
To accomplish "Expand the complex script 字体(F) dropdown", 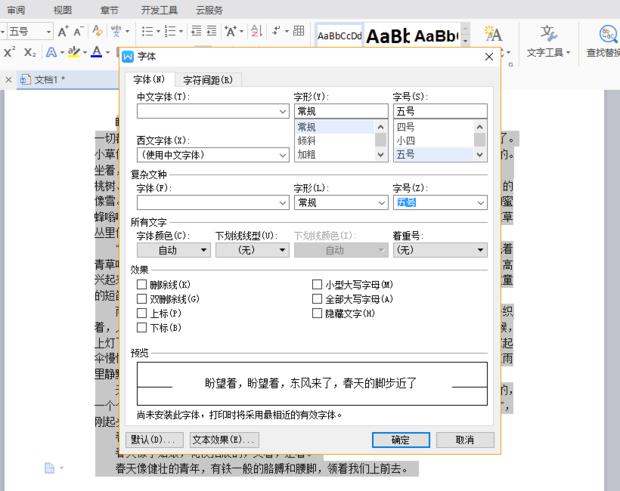I will coord(283,203).
